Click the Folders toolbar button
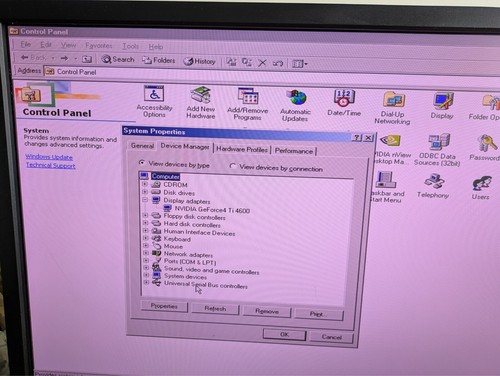The height and width of the screenshot is (376, 500). 159,60
